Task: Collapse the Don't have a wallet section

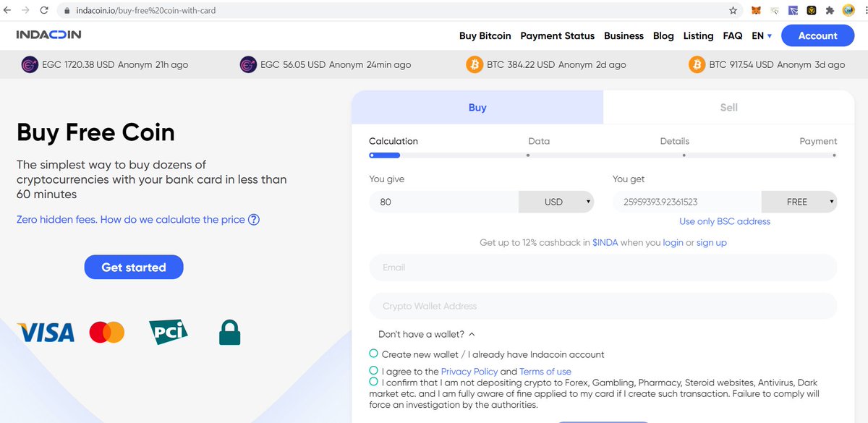Action: [x=427, y=334]
